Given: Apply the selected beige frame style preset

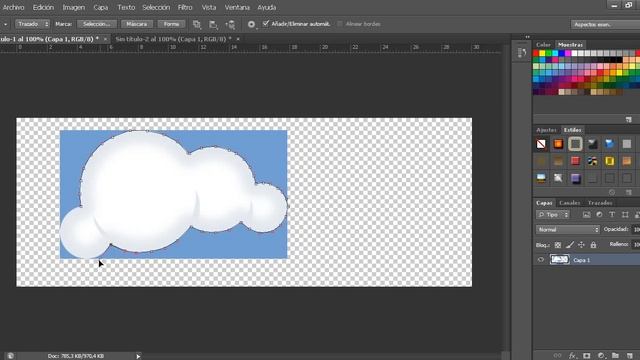Looking at the screenshot, I should 576,144.
